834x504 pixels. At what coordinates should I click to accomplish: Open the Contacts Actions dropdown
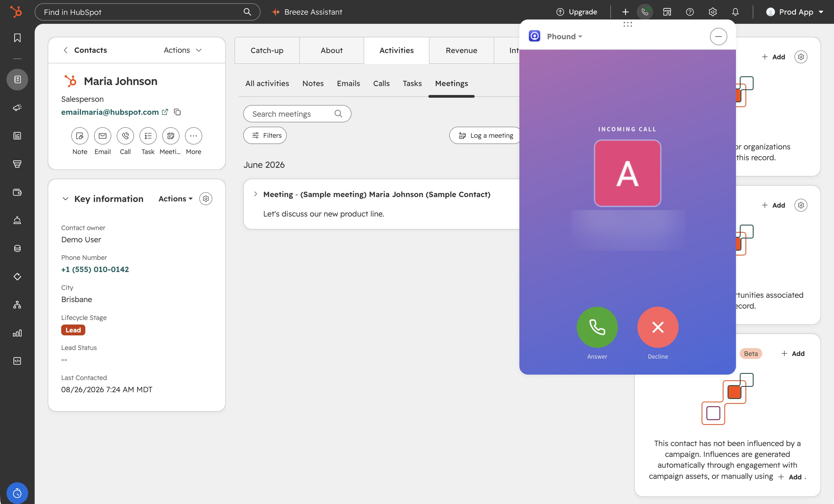[x=183, y=50]
